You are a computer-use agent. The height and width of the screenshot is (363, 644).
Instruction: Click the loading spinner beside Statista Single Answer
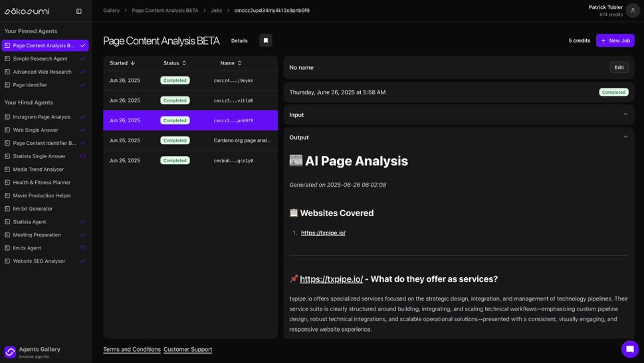(82, 156)
